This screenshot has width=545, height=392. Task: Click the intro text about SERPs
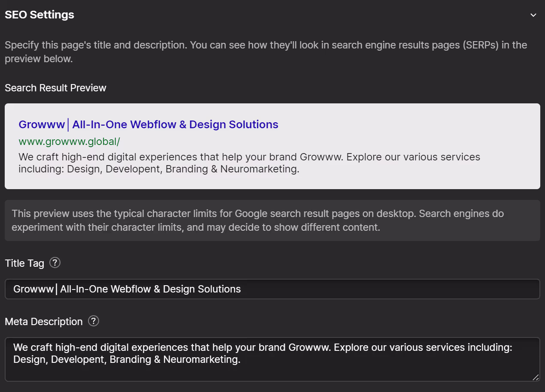click(x=266, y=52)
